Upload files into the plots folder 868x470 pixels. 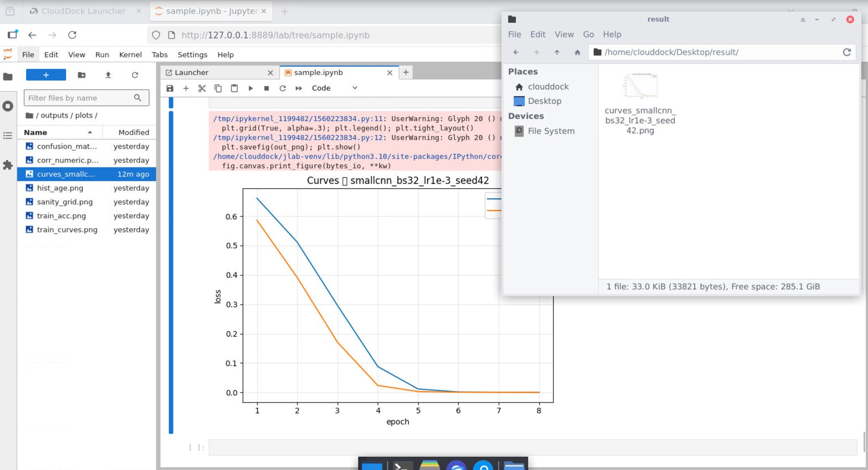pyautogui.click(x=108, y=75)
